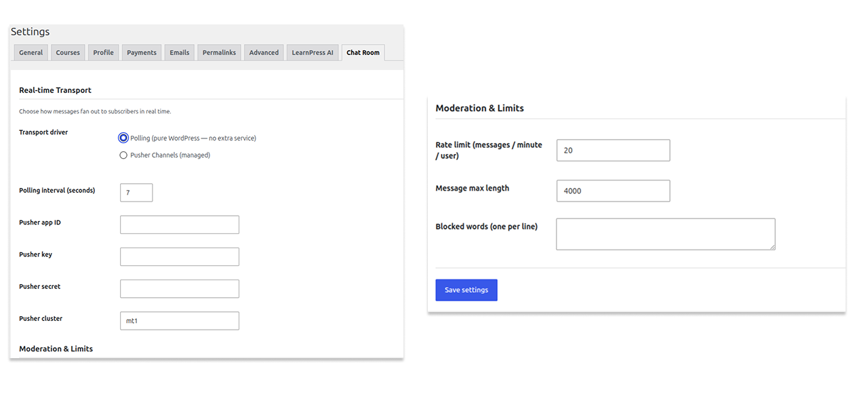868x407 pixels.
Task: Switch to the Courses tab
Action: tap(68, 53)
